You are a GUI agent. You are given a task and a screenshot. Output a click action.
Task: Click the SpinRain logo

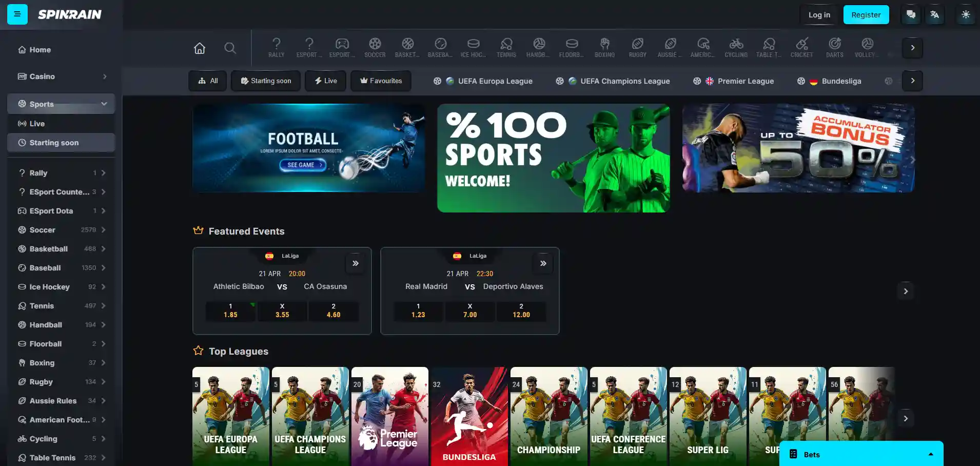70,14
